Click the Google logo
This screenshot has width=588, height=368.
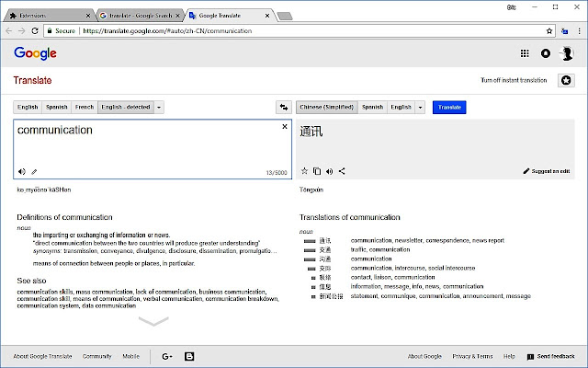[x=35, y=53]
